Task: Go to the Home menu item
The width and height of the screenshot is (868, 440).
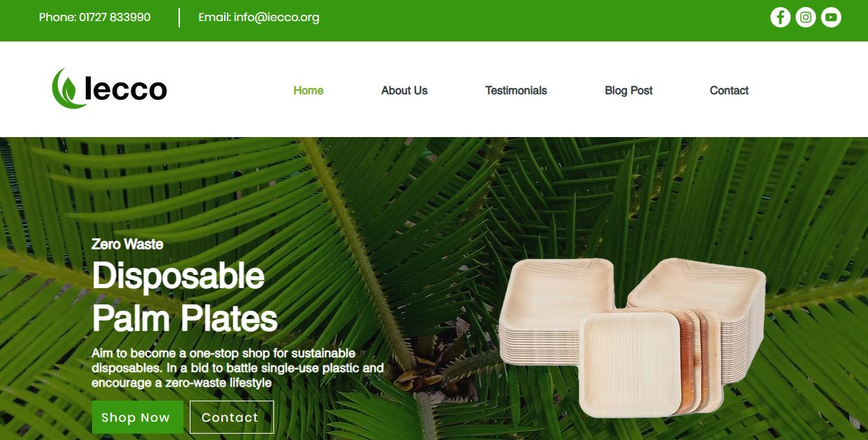Action: coord(309,90)
